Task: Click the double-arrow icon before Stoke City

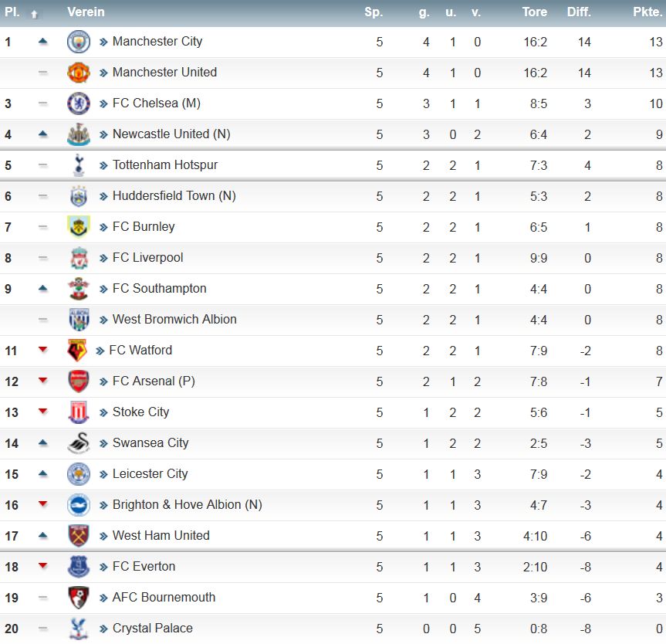Action: [x=103, y=413]
